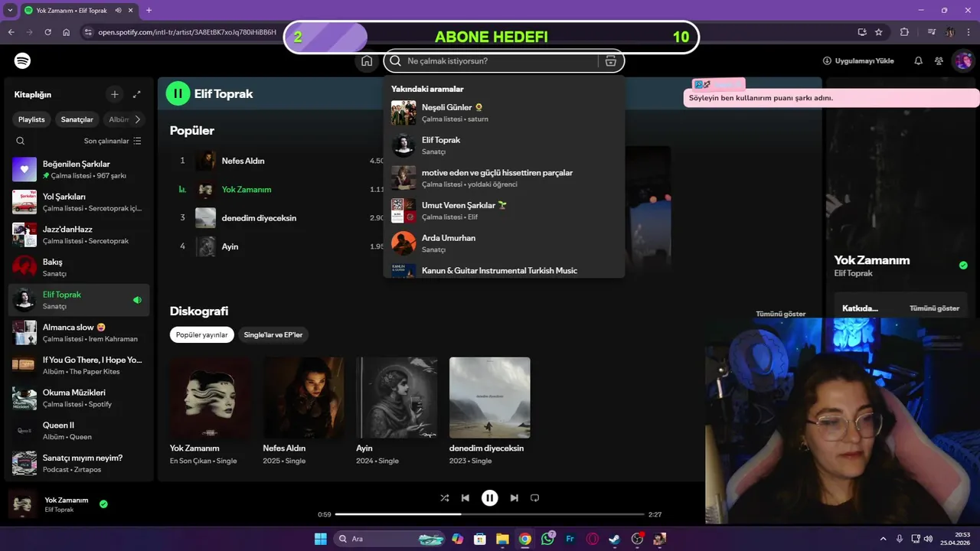Open Umut Veren Şarkılar recent search
Viewport: 980px width, 551px height.
click(x=505, y=210)
